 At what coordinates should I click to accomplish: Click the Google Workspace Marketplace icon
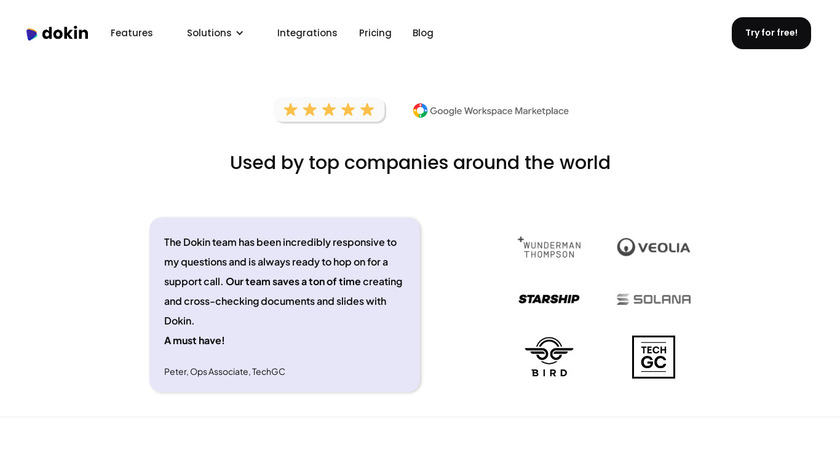click(420, 111)
